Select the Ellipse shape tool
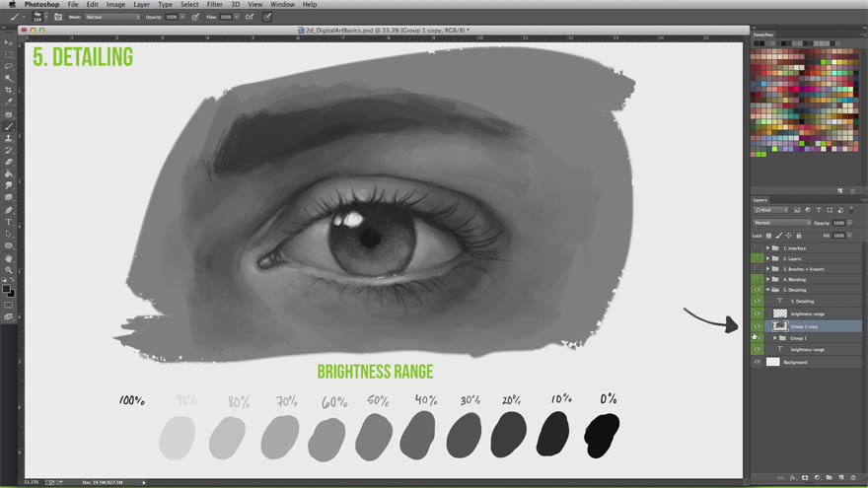This screenshot has height=488, width=868. pyautogui.click(x=8, y=245)
